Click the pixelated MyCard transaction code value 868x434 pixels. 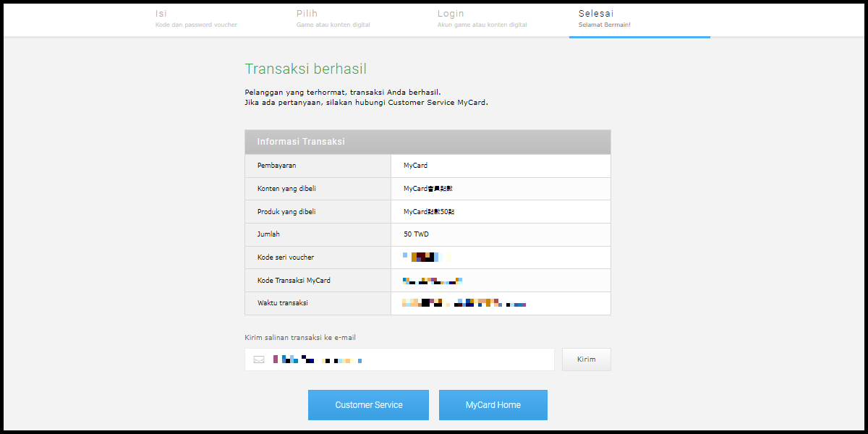pos(433,281)
